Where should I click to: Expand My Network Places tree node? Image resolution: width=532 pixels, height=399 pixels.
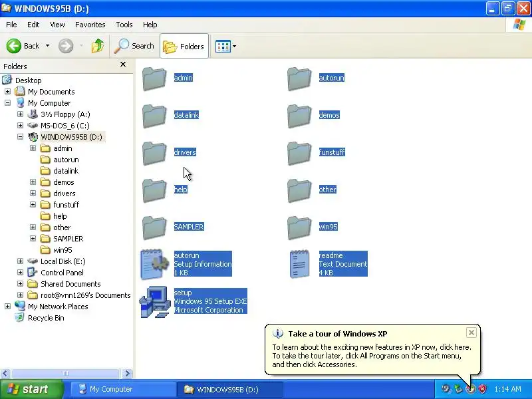(x=7, y=307)
